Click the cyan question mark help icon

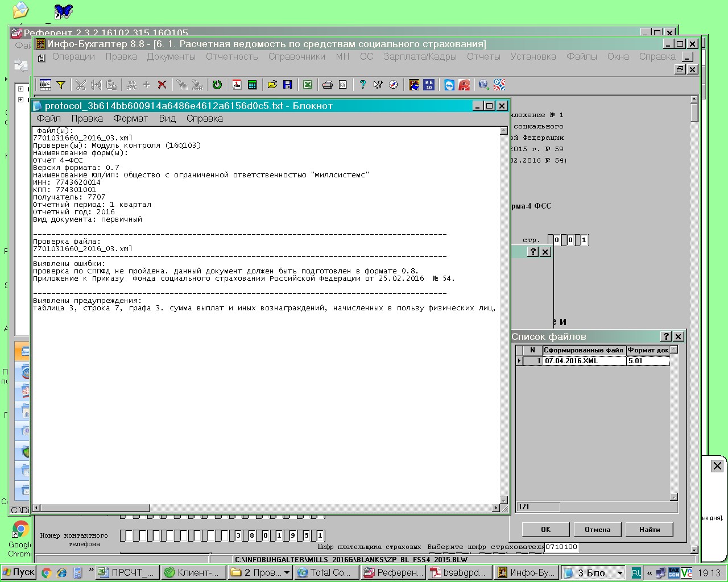[x=362, y=85]
